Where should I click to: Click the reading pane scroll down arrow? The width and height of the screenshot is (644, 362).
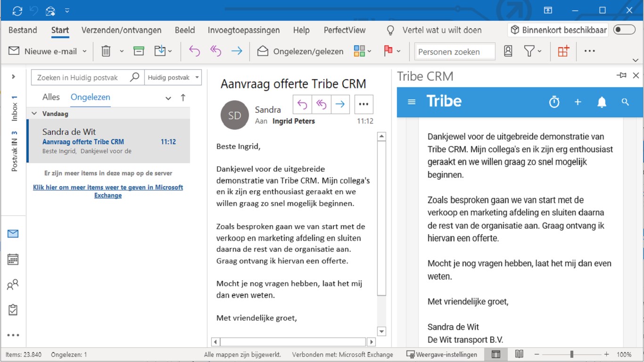[382, 331]
